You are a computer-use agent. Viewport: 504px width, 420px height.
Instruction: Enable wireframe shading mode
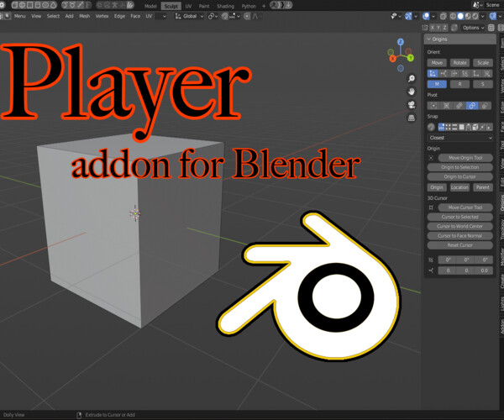[453, 16]
